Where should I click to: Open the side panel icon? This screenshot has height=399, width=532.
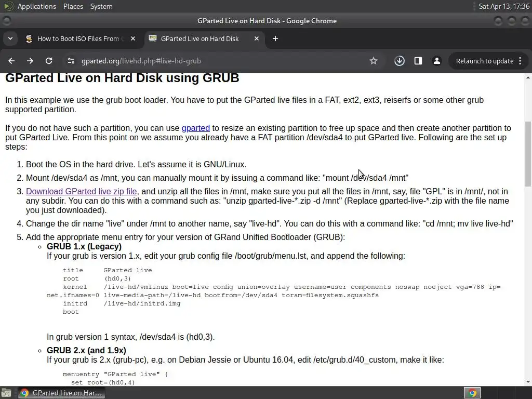pyautogui.click(x=418, y=61)
